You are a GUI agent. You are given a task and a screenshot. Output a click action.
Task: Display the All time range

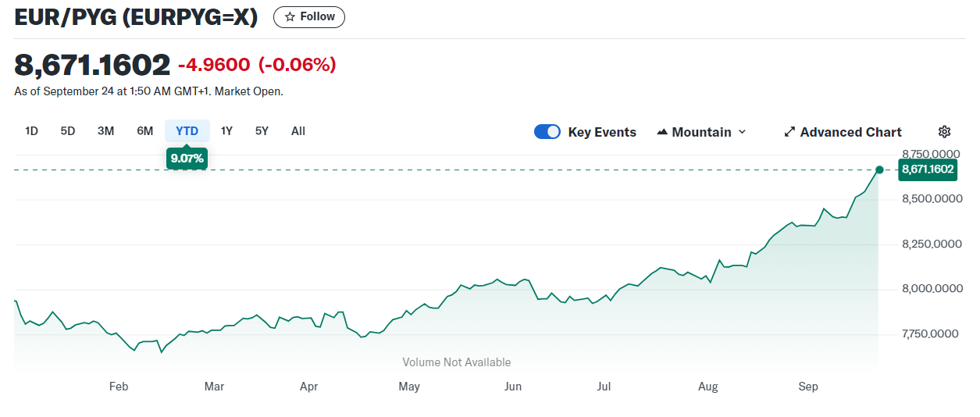(x=298, y=131)
